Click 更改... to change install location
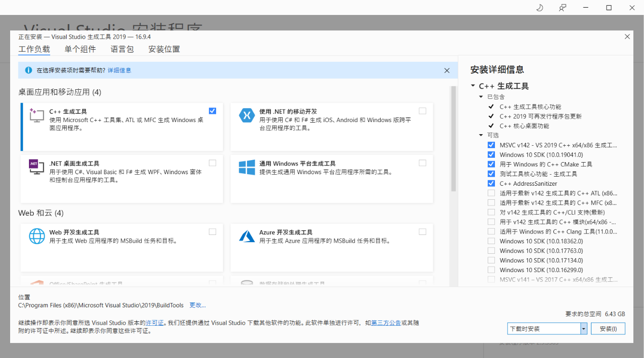 [198, 305]
